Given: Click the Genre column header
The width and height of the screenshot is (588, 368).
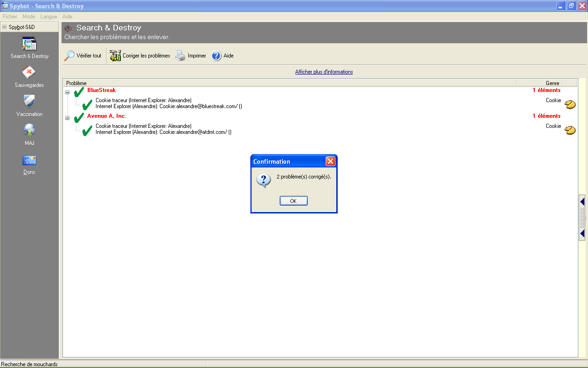Looking at the screenshot, I should click(539, 83).
